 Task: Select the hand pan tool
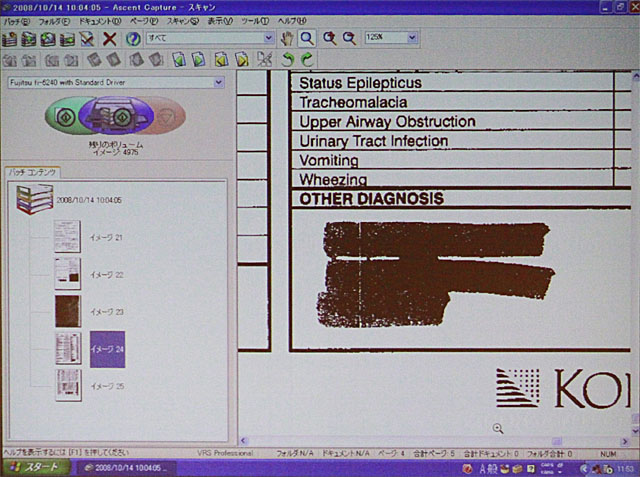tap(287, 38)
